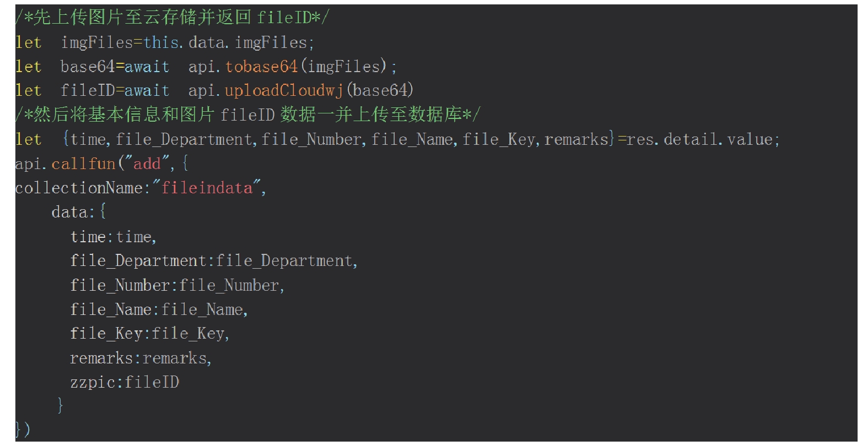Click the tobase64 function name
Image resolution: width=868 pixels, height=446 pixels.
coord(261,67)
